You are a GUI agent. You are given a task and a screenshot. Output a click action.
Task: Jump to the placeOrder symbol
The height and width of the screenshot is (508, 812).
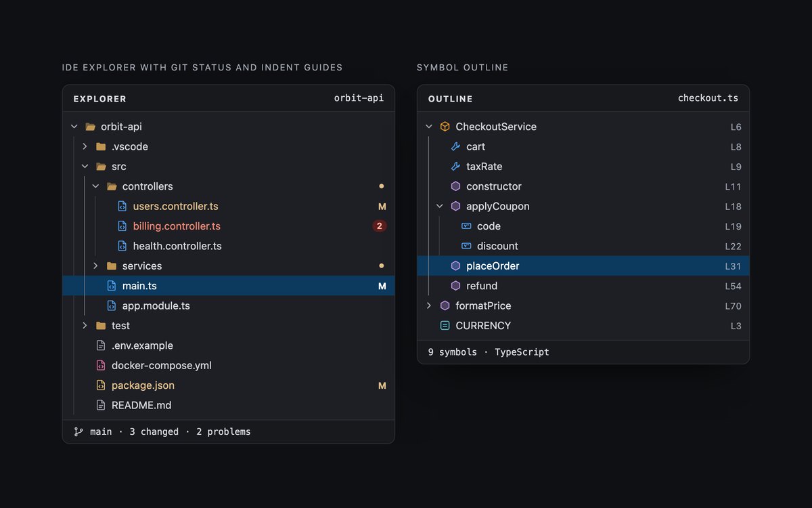(583, 266)
